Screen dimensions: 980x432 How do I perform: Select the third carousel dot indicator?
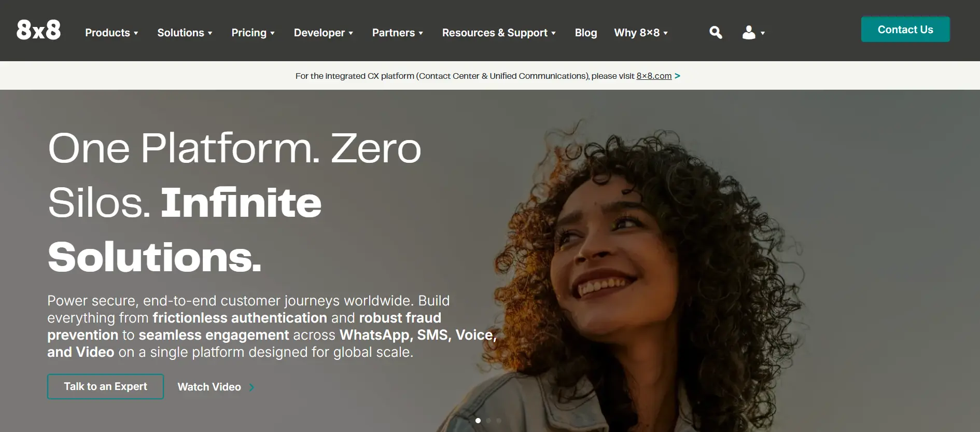point(499,421)
